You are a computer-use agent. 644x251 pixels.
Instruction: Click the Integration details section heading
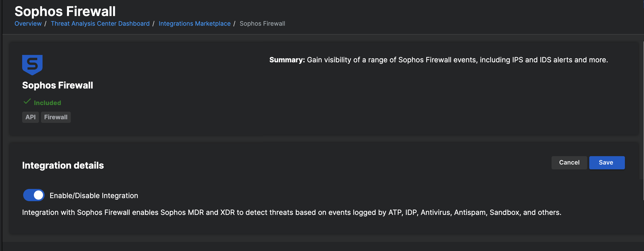pyautogui.click(x=63, y=166)
